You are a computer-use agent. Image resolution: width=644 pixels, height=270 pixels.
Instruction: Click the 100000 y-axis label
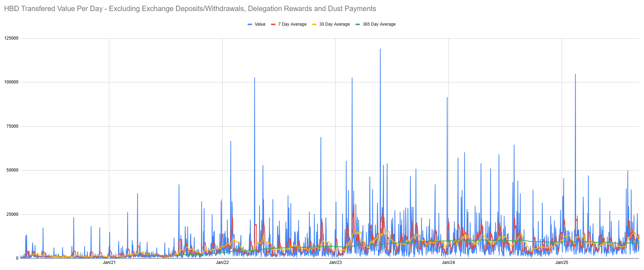pos(11,82)
